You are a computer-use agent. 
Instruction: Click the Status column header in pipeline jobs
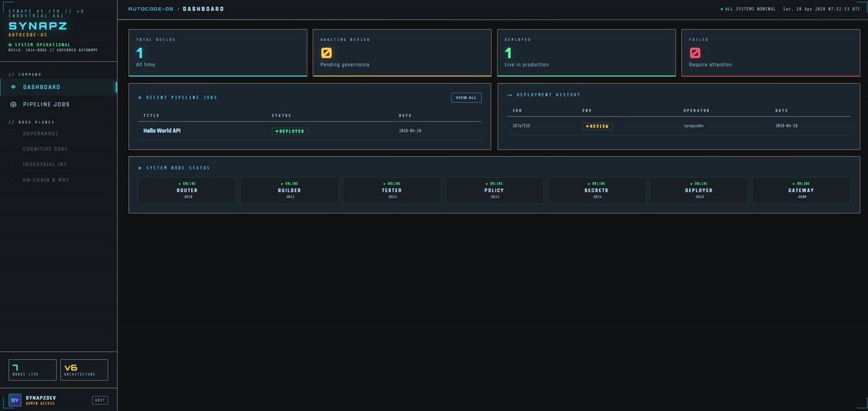coord(282,116)
